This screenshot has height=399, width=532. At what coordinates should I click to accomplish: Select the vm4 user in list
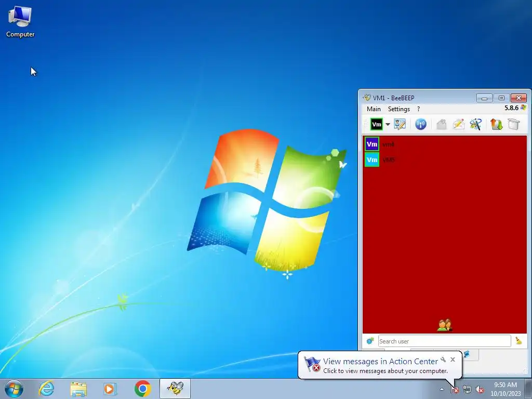(445, 144)
